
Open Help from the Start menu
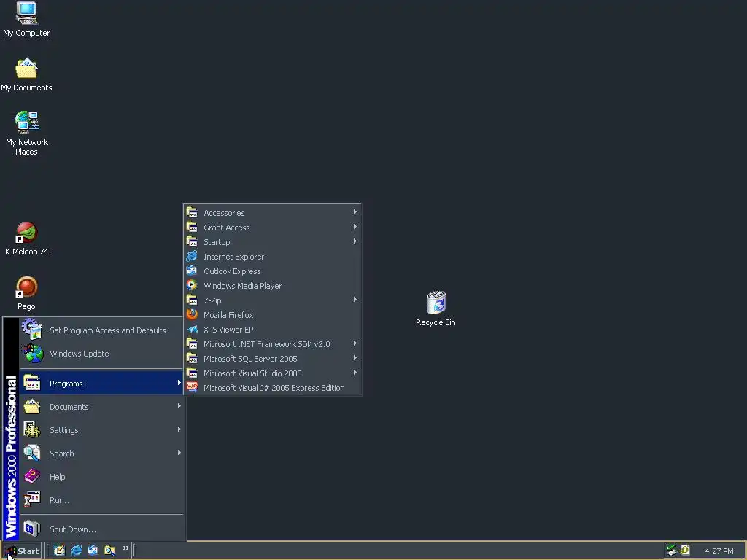tap(101, 477)
